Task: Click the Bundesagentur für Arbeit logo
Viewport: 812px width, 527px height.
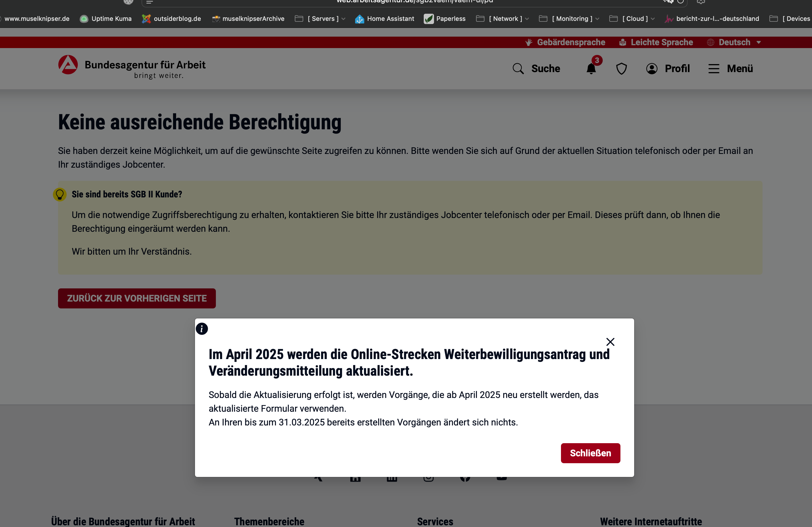Action: (x=132, y=67)
